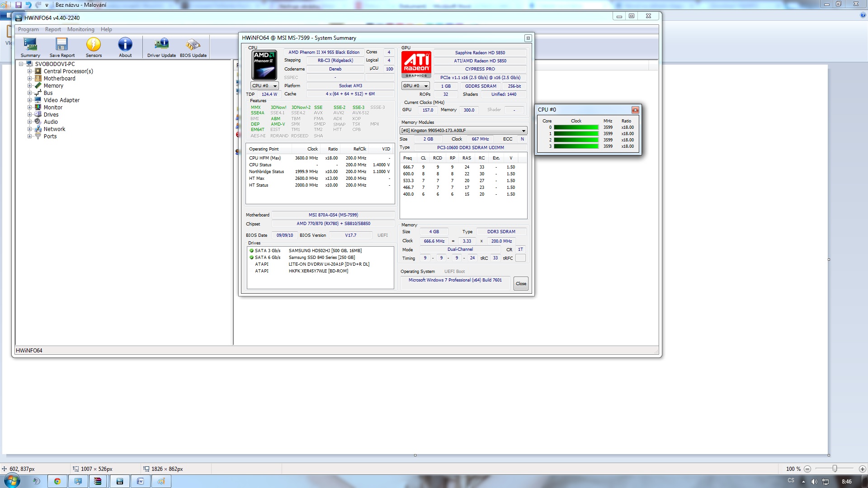Switch to Microsoft Word taskbar icon
868x488 pixels.
(x=140, y=481)
